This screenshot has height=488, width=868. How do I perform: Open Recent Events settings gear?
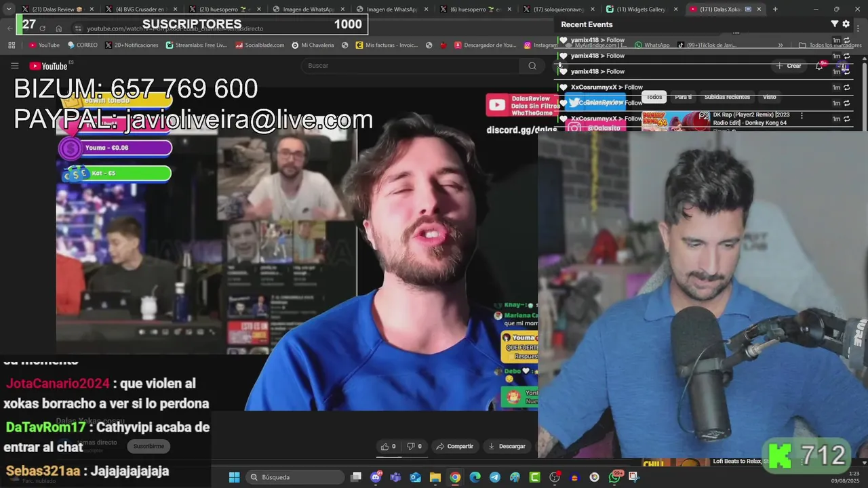tap(846, 24)
